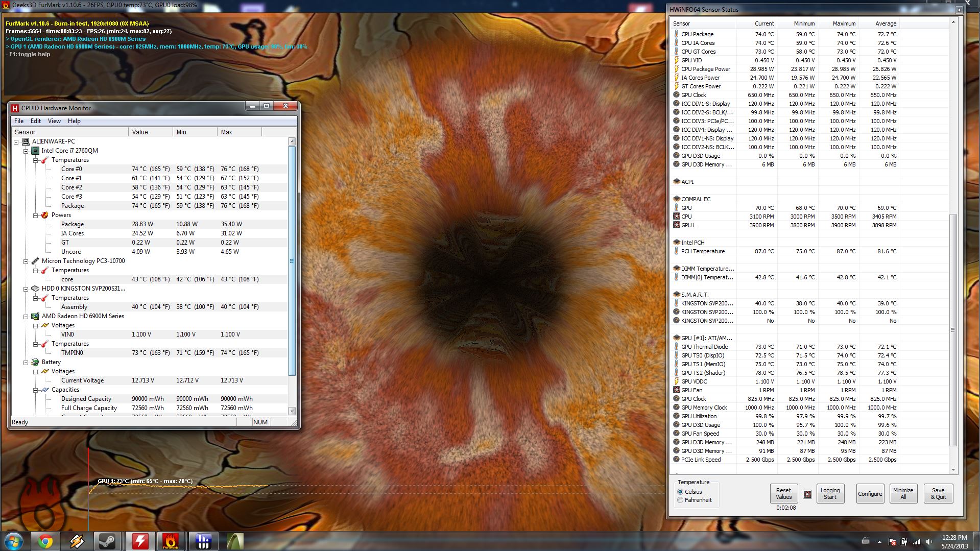Collapse the Capacities node under Battery
Screen dimensions: 980x551
(x=36, y=390)
